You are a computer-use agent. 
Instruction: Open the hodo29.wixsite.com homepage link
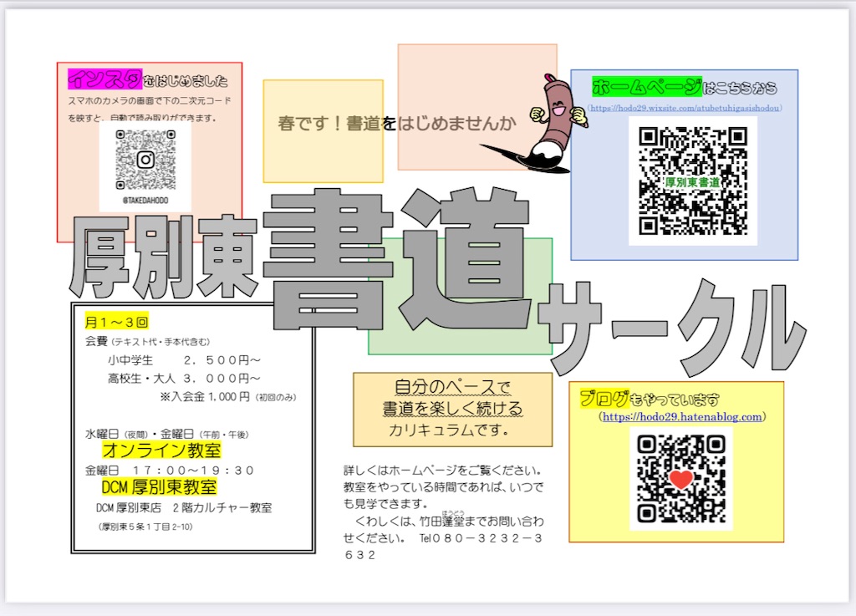coord(685,108)
